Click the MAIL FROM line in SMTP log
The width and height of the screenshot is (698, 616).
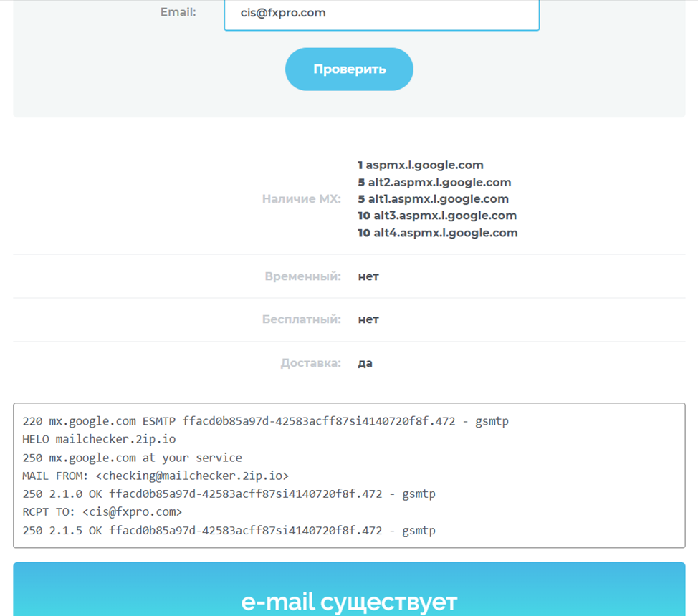[156, 476]
